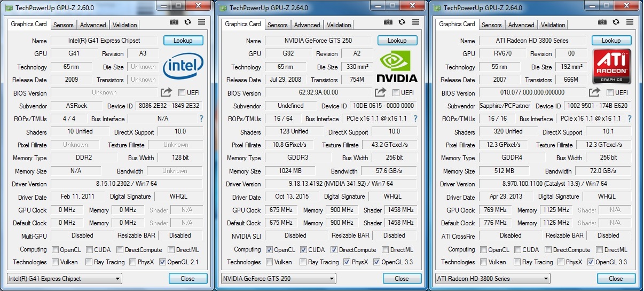Open Advanced tab in Radeon HD 3800 window

(x=521, y=25)
